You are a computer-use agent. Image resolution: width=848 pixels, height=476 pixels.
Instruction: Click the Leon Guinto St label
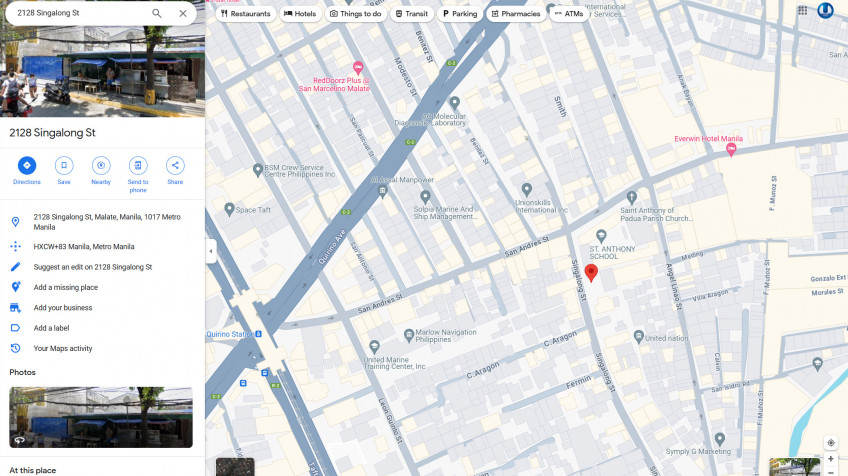[390, 421]
